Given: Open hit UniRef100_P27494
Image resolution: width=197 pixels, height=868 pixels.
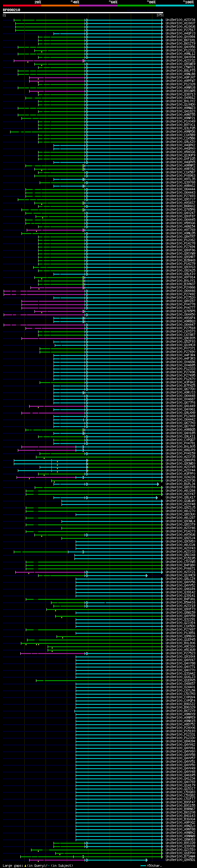Looking at the screenshot, I should [x=180, y=247].
